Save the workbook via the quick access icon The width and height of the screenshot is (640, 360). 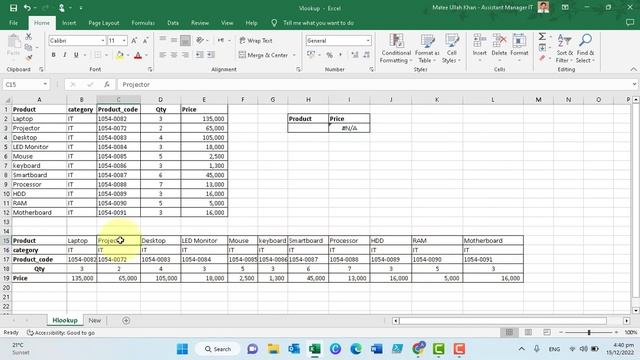pos(13,8)
